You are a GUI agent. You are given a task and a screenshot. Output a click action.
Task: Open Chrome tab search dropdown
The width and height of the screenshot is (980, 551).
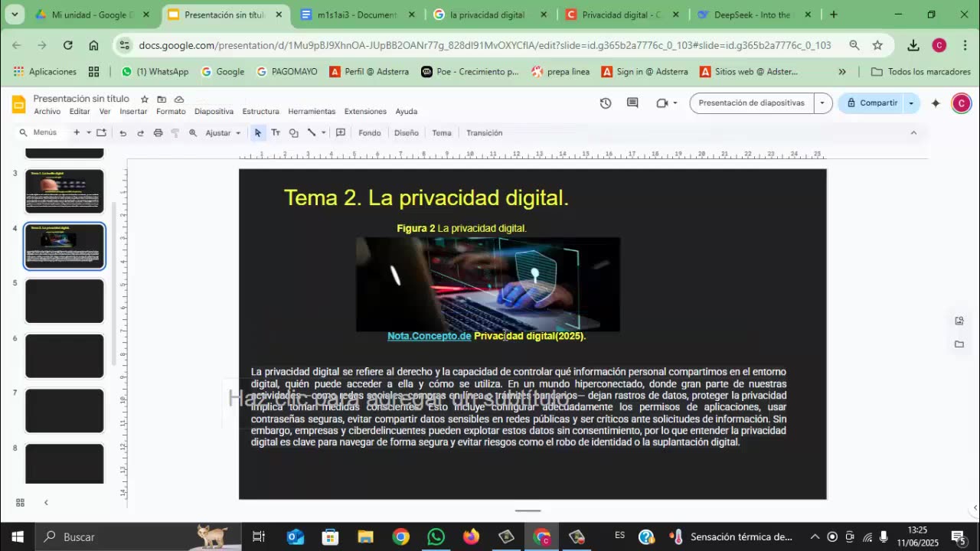click(15, 15)
